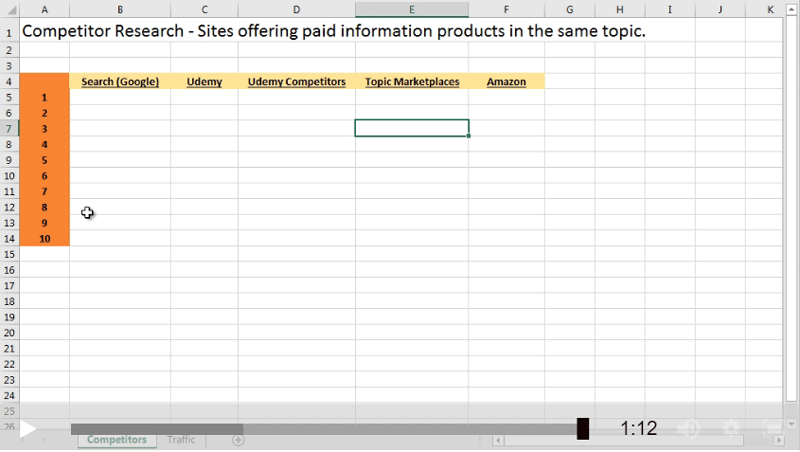Select the orange cell containing 6
The image size is (800, 452).
tap(44, 175)
